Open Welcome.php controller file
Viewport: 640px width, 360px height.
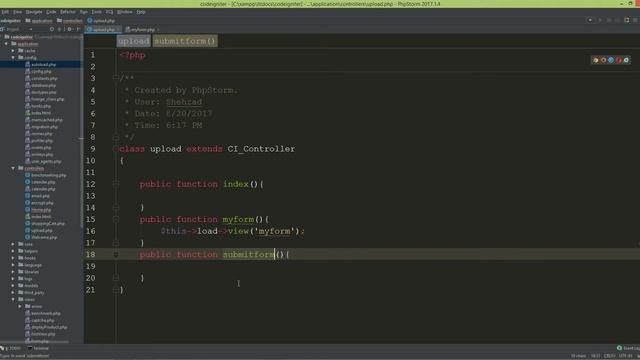tap(44, 238)
